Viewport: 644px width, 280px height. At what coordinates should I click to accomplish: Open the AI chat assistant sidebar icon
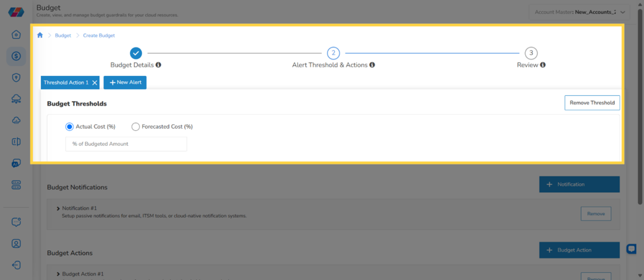(x=16, y=163)
